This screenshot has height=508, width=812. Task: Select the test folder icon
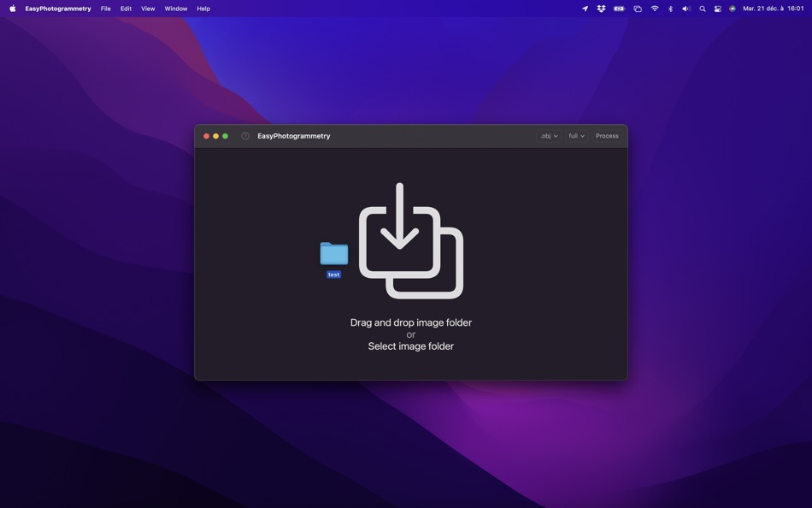tap(334, 253)
